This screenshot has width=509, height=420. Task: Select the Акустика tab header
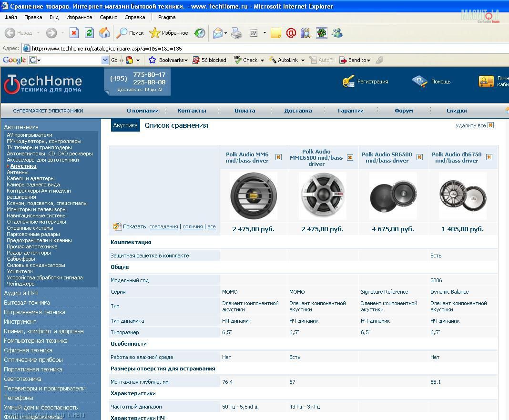coord(125,125)
